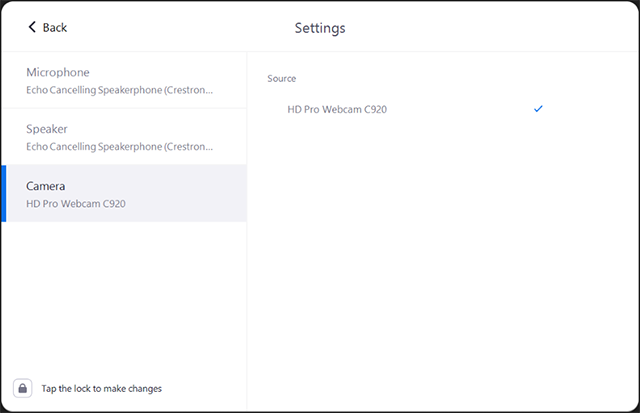Viewport: 640px width, 413px height.
Task: Click the Speaker heading in the sidebar
Action: (x=47, y=129)
